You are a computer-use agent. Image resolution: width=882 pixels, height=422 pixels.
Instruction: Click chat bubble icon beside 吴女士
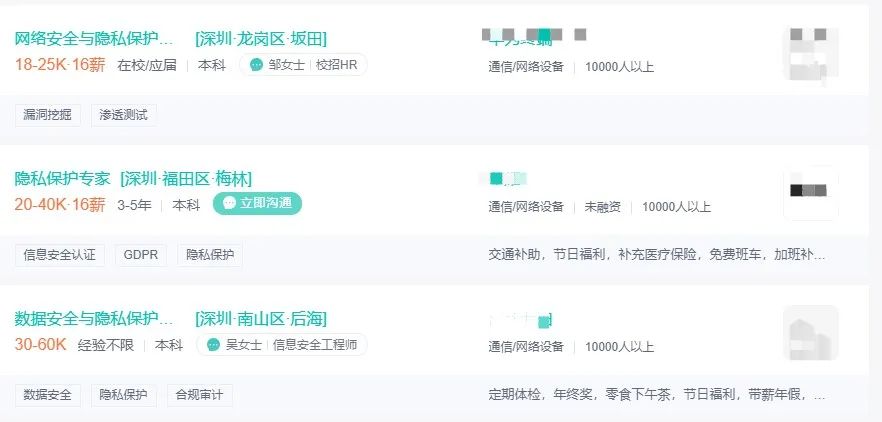tap(213, 345)
